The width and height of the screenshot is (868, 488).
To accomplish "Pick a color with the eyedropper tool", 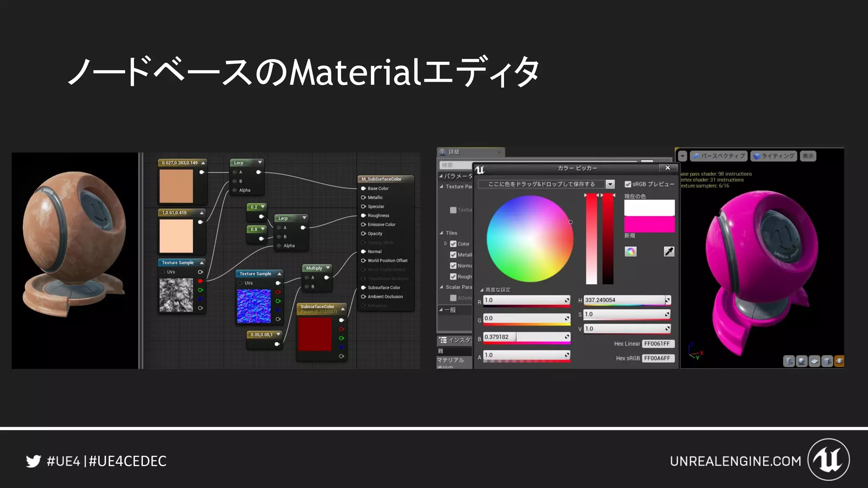I will click(669, 252).
